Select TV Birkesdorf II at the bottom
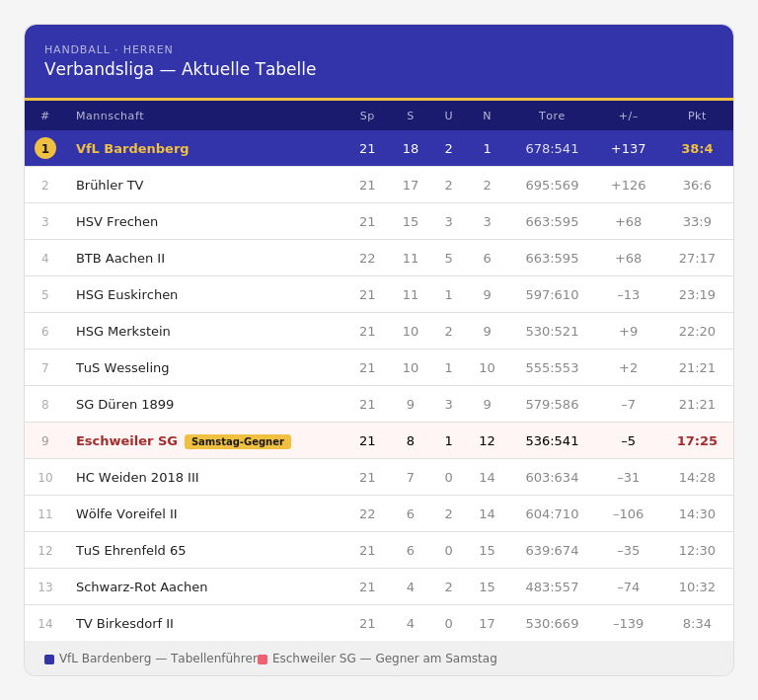The height and width of the screenshot is (700, 758). (x=124, y=623)
